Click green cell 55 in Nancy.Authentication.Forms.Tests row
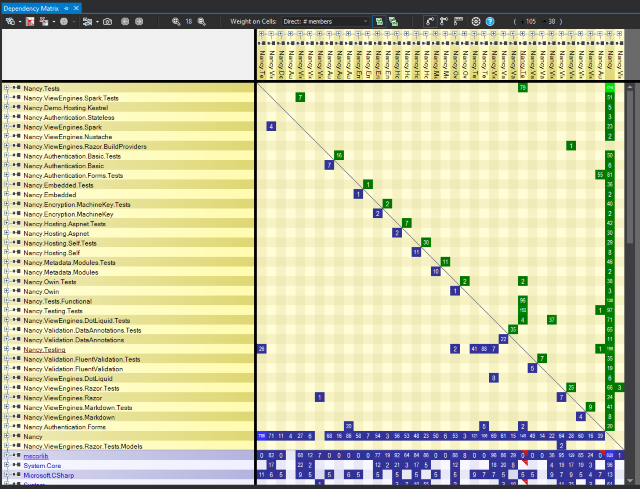This screenshot has width=640, height=489. [600, 175]
